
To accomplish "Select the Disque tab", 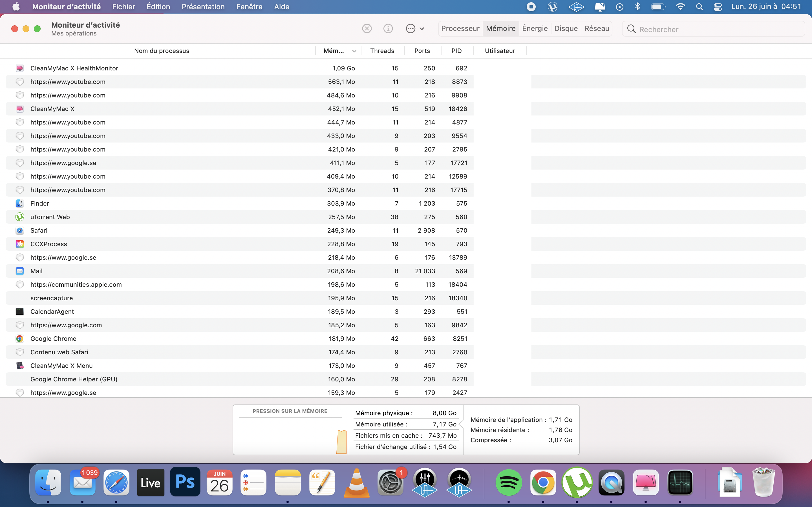I will (566, 28).
